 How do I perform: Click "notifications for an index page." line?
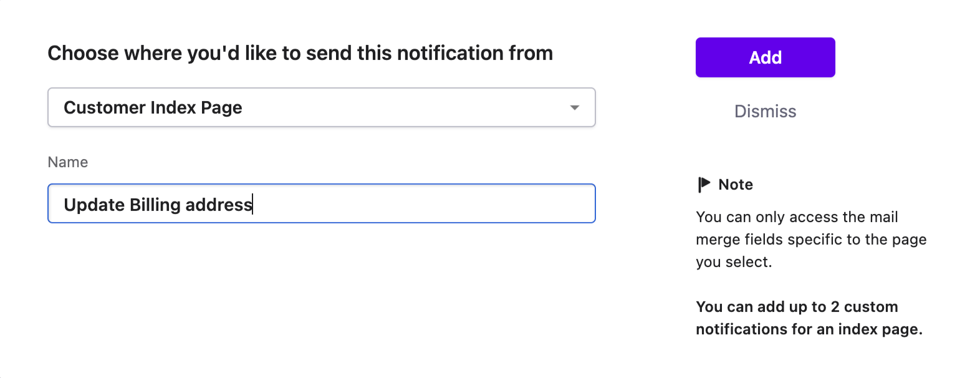click(x=809, y=329)
